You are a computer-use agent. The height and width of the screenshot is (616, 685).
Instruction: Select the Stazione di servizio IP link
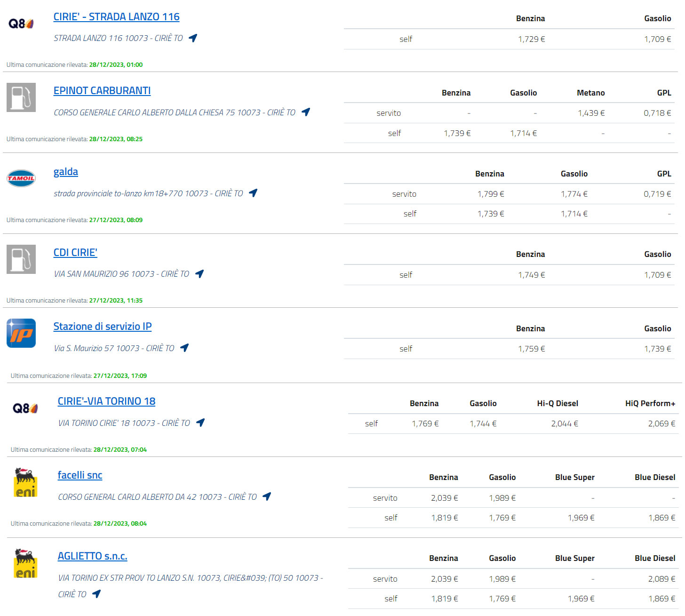(103, 327)
